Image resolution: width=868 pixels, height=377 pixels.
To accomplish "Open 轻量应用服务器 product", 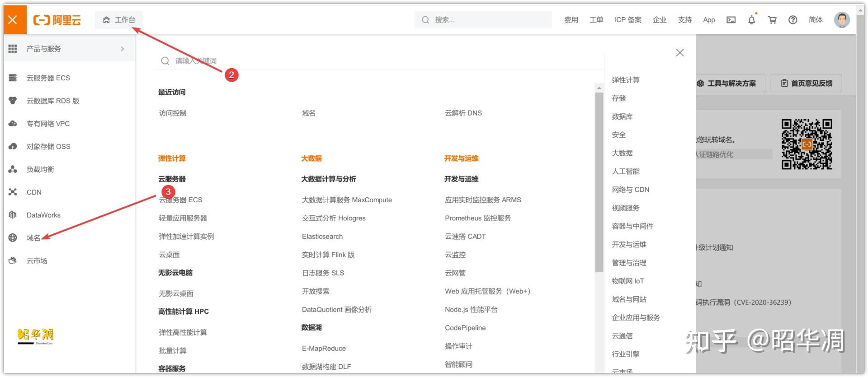I will click(x=183, y=219).
